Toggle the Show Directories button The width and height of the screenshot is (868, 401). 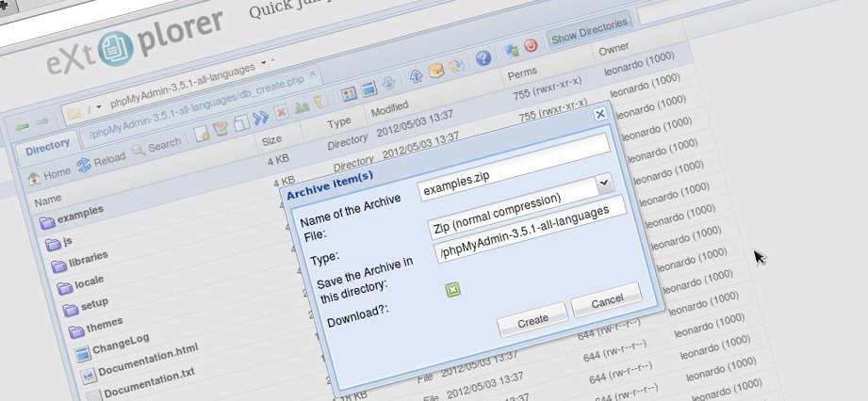pyautogui.click(x=590, y=30)
